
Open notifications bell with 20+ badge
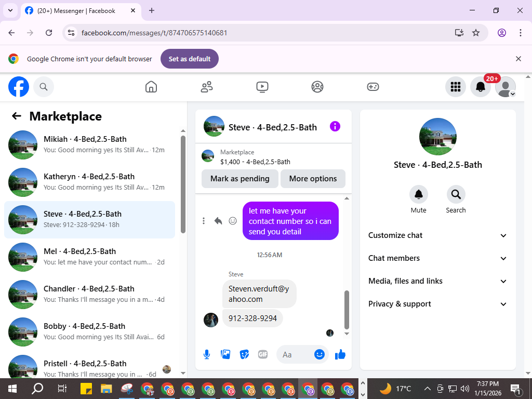[x=481, y=87]
